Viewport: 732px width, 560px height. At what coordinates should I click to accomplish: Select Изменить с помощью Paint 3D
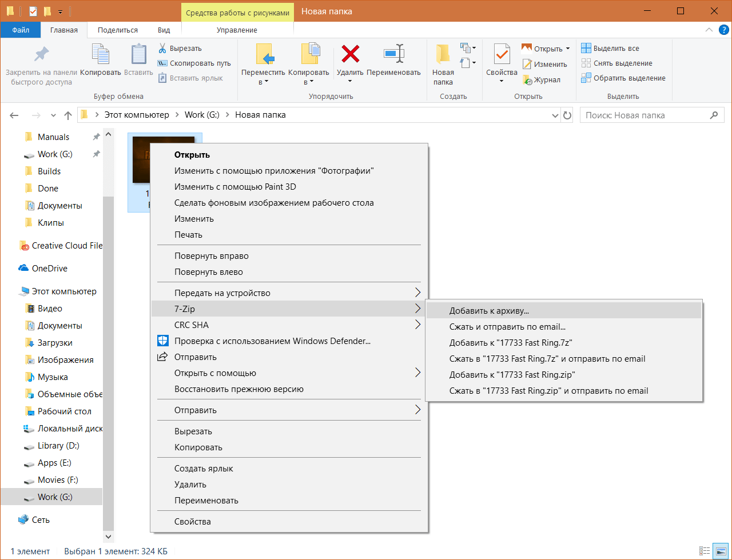289,187
